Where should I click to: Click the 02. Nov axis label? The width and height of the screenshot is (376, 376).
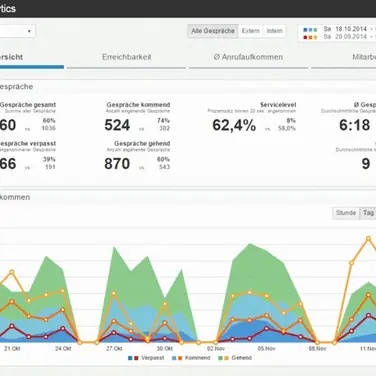(x=216, y=349)
